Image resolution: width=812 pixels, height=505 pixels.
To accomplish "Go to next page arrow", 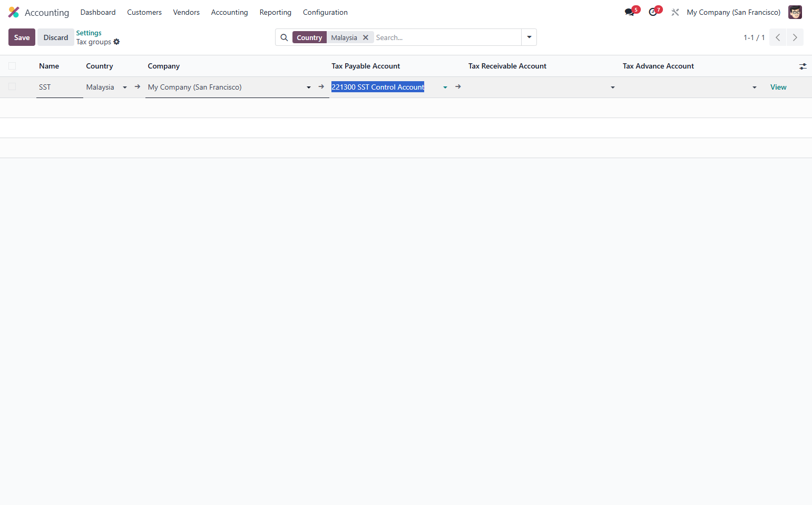I will click(795, 37).
